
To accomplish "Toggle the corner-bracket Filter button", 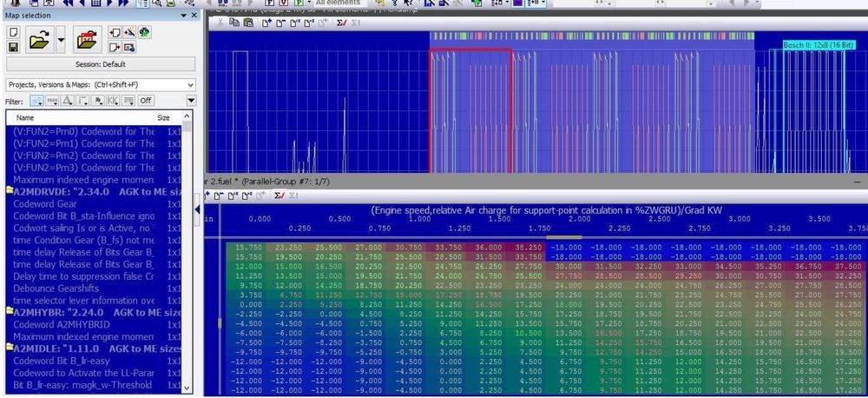I will [x=82, y=100].
